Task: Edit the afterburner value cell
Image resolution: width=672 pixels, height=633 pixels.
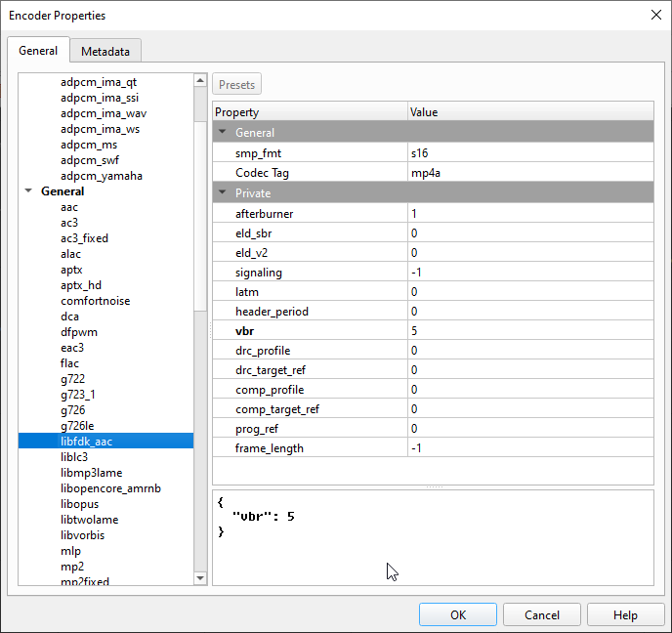Action: click(x=530, y=213)
